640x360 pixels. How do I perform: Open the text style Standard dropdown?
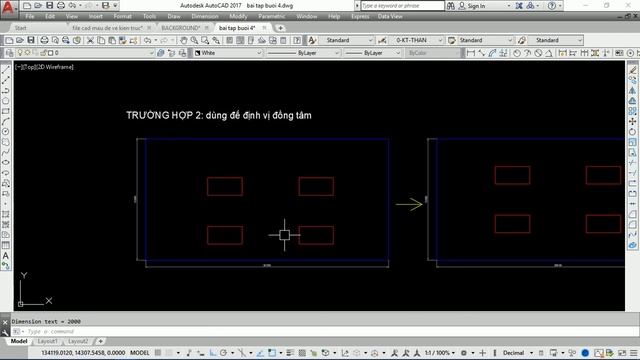tap(370, 40)
